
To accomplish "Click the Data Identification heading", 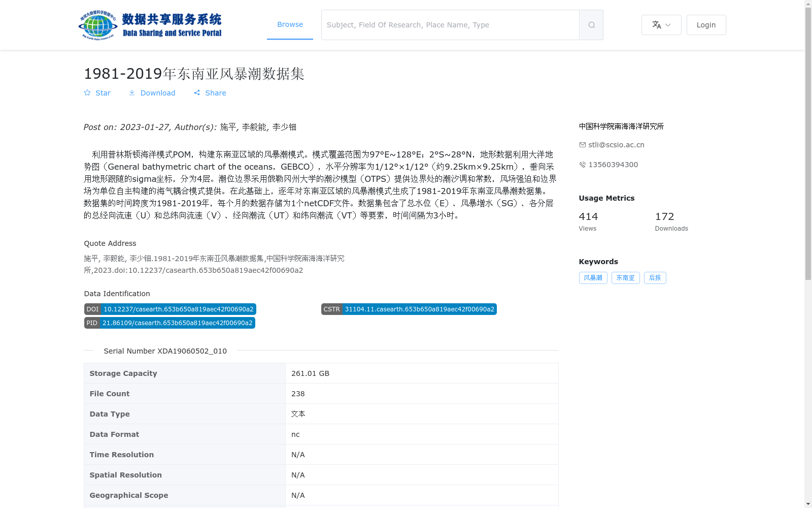I will 117,294.
